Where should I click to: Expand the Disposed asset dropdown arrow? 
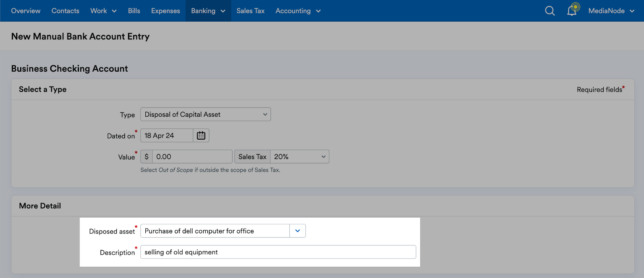tap(297, 231)
